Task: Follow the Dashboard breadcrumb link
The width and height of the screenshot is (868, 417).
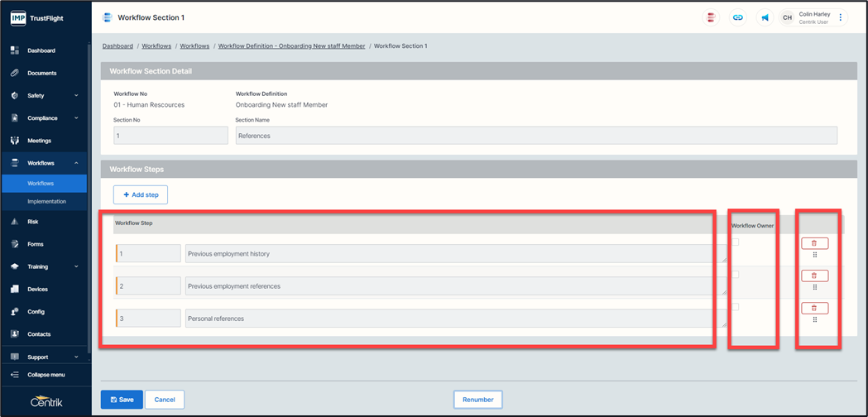Action: [x=117, y=46]
